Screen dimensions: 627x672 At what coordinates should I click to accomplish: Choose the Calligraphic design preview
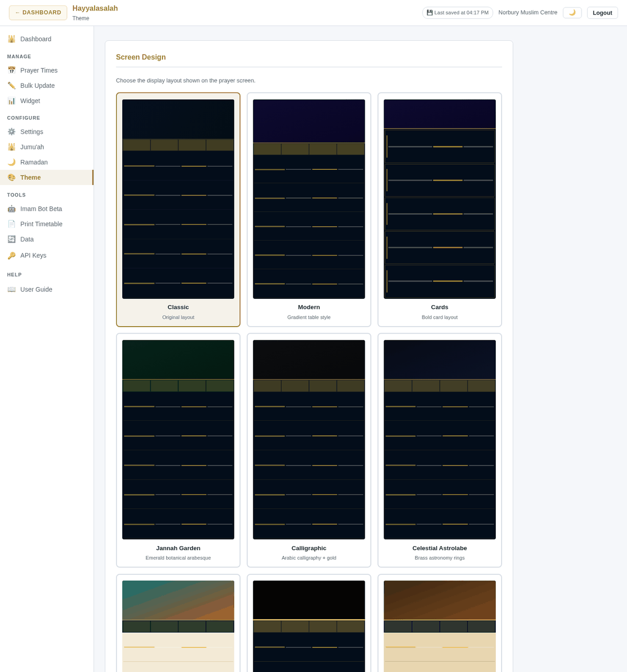309,439
